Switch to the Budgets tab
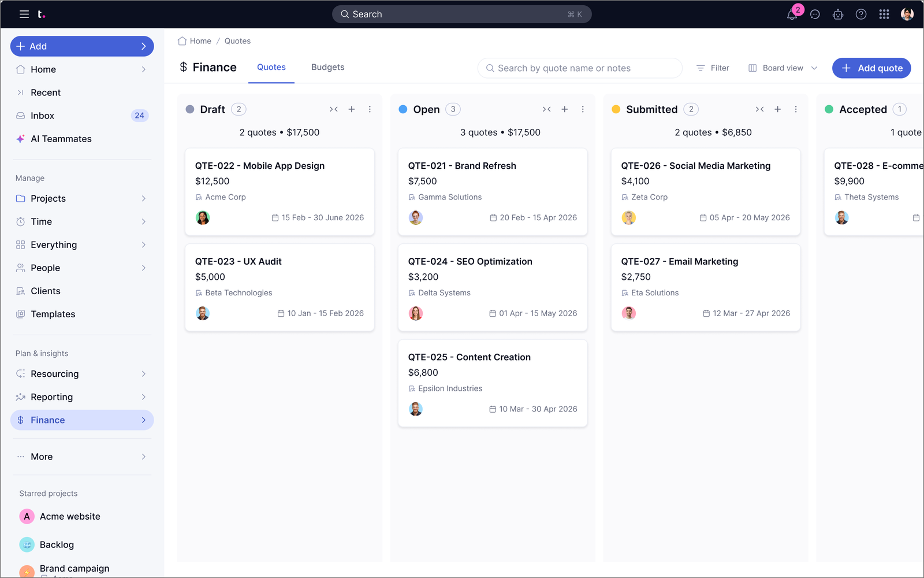The height and width of the screenshot is (578, 924). click(327, 68)
